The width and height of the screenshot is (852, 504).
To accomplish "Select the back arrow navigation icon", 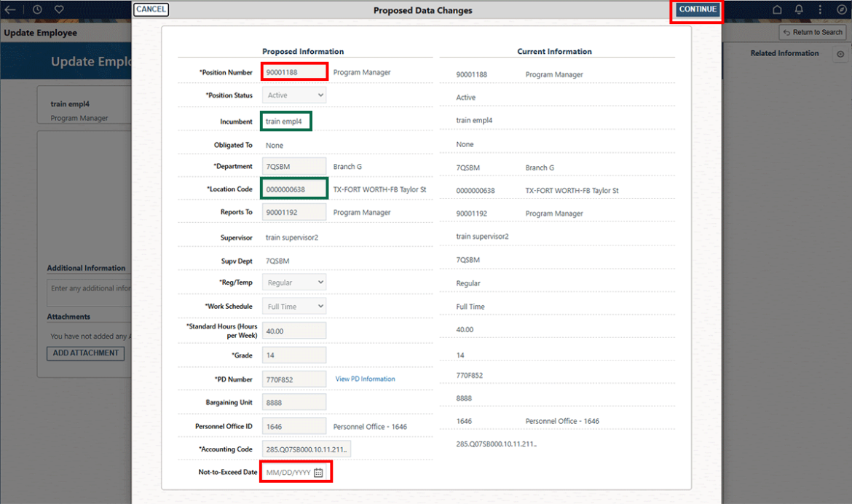I will pyautogui.click(x=10, y=9).
